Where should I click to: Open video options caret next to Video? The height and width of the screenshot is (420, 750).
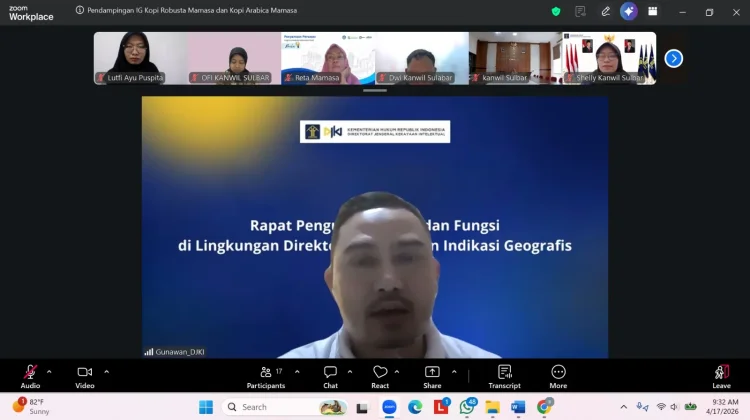coord(106,372)
